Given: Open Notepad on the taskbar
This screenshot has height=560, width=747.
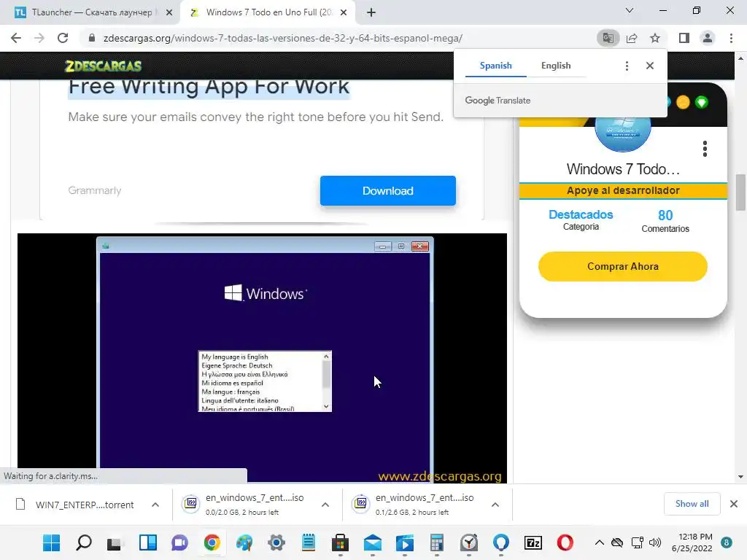Looking at the screenshot, I should (309, 542).
